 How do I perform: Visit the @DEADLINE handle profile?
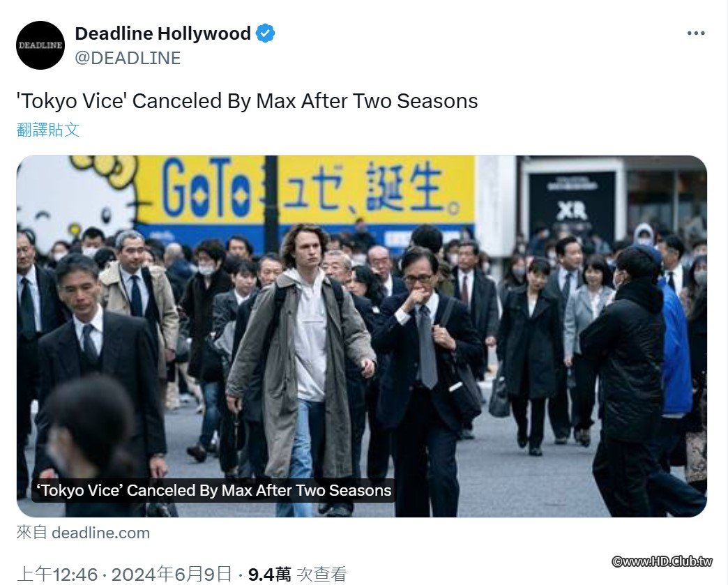[x=128, y=58]
